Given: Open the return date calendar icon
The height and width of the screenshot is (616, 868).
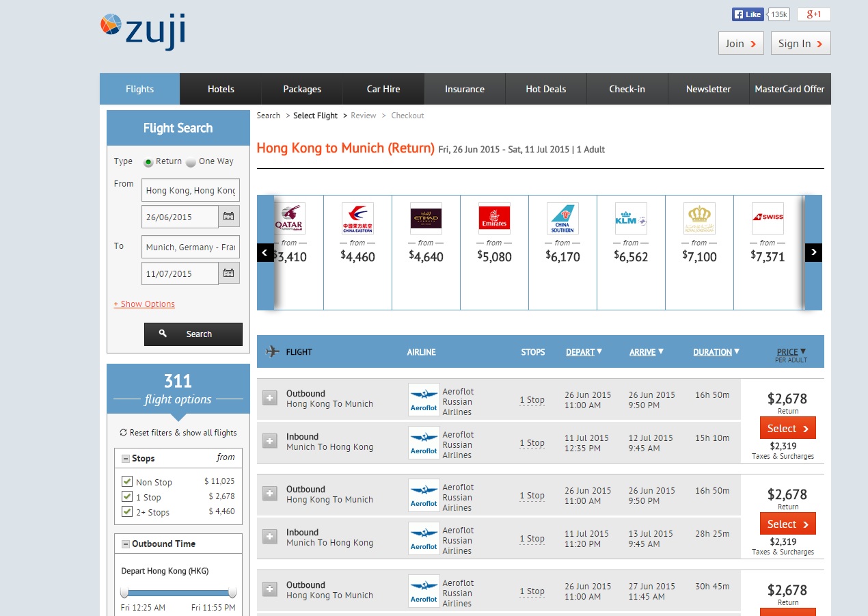Looking at the screenshot, I should 228,273.
